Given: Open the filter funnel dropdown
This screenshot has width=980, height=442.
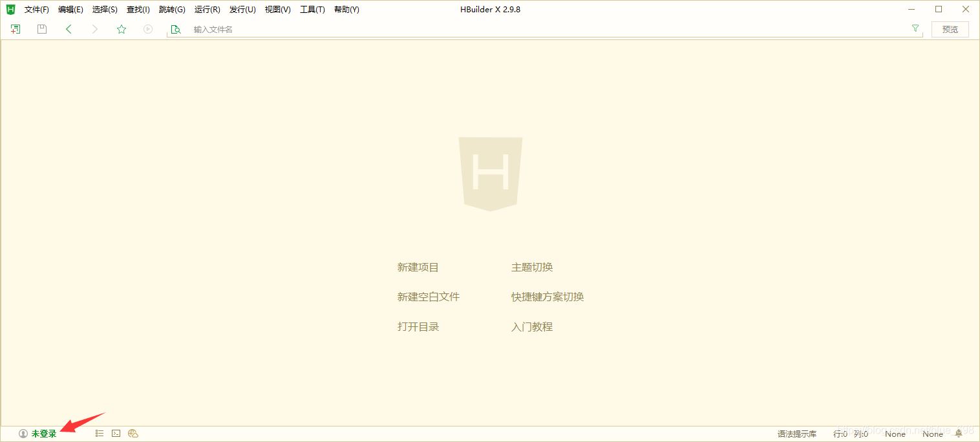Looking at the screenshot, I should (915, 28).
